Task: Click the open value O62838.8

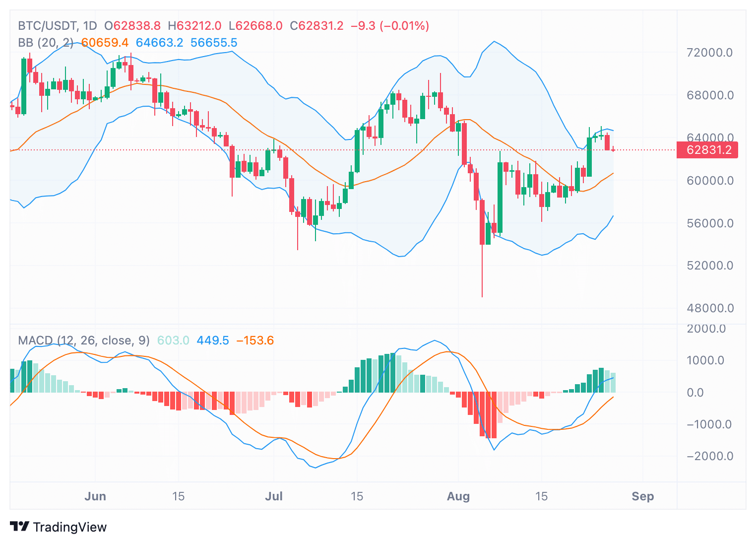Action: click(132, 26)
